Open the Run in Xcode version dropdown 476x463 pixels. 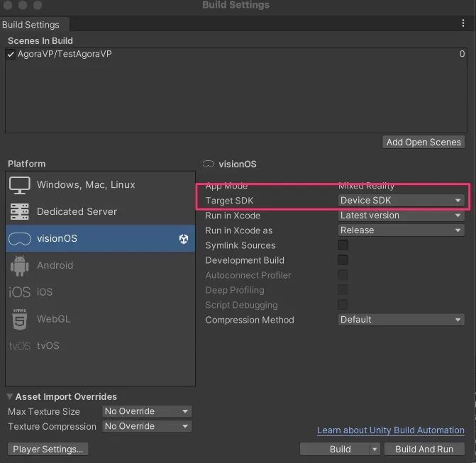(401, 216)
